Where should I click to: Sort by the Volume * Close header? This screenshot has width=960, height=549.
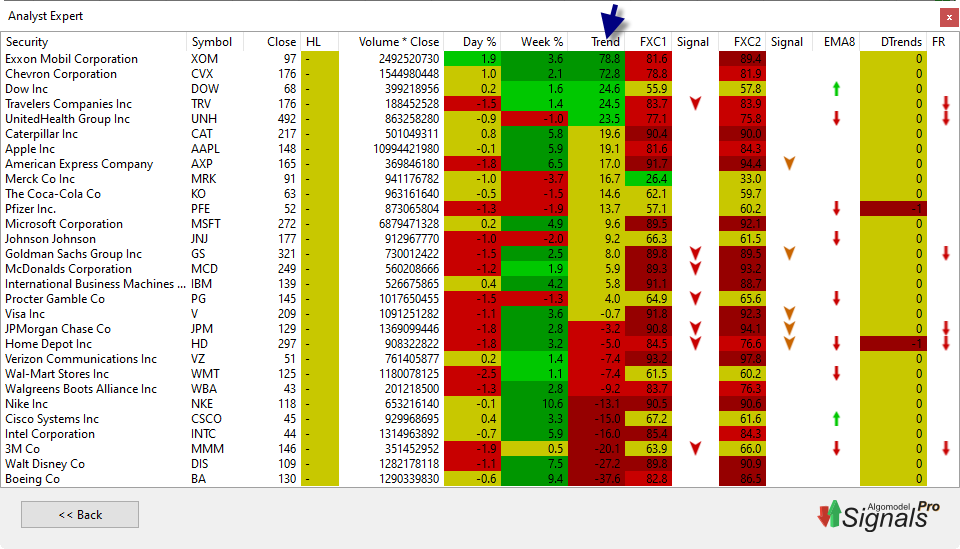click(399, 42)
